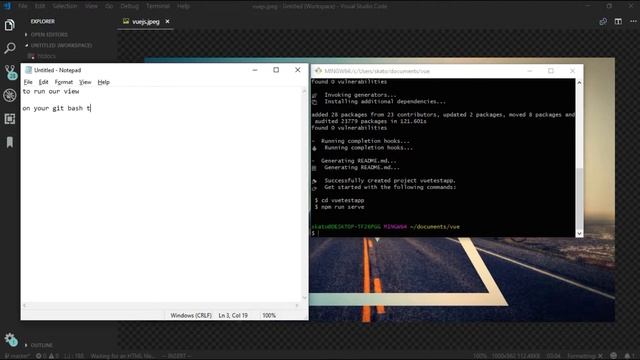Open the More Actions ellipsis in the editor toolbar
Image resolution: width=640 pixels, height=360 pixels.
(633, 21)
